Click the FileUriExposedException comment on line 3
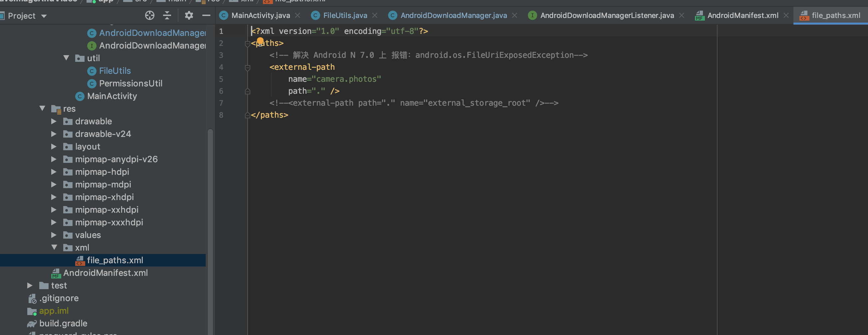The image size is (868, 335). click(x=428, y=55)
